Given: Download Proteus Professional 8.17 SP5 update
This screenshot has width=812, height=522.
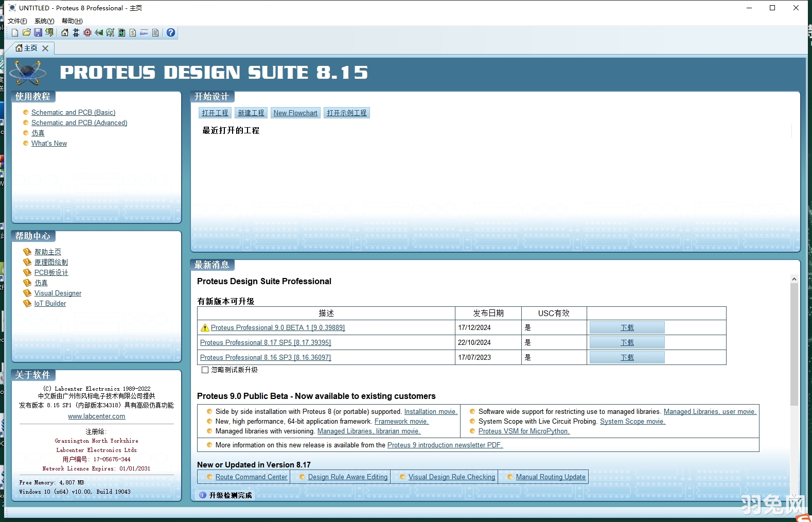Looking at the screenshot, I should (x=627, y=342).
